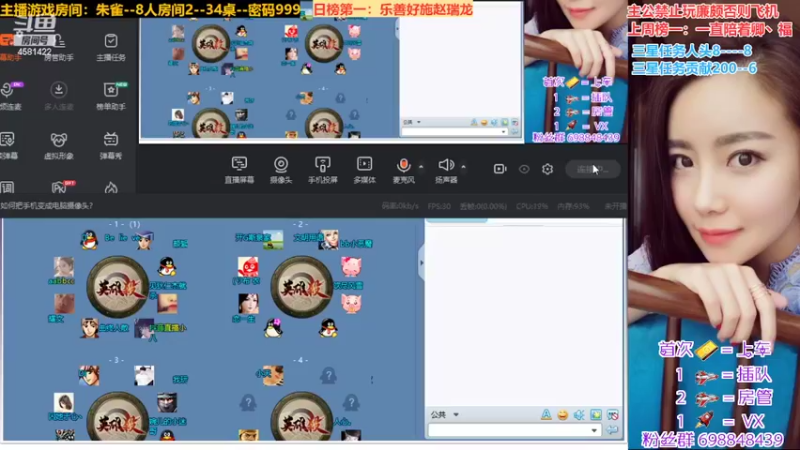
Task: Click the block-messages icon in chat toolbar
Action: pyautogui.click(x=613, y=415)
